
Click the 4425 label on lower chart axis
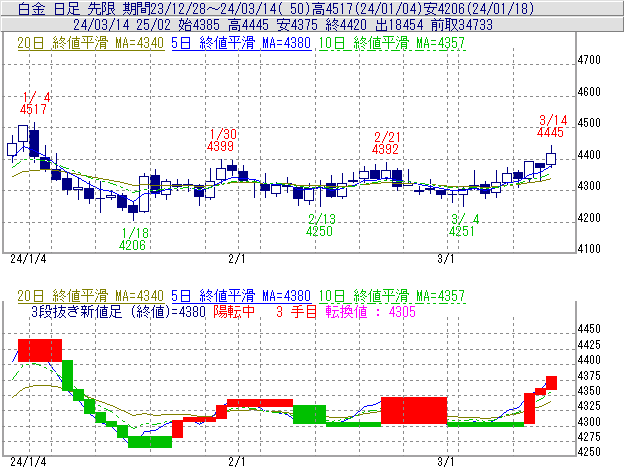tap(589, 345)
